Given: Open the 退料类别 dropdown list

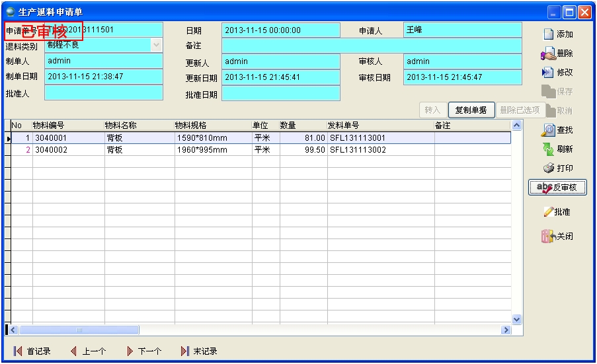Looking at the screenshot, I should pyautogui.click(x=156, y=46).
